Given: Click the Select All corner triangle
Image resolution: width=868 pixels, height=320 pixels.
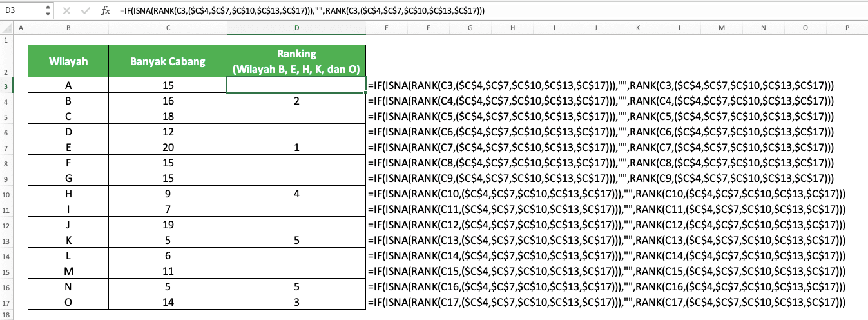Looking at the screenshot, I should [6, 28].
